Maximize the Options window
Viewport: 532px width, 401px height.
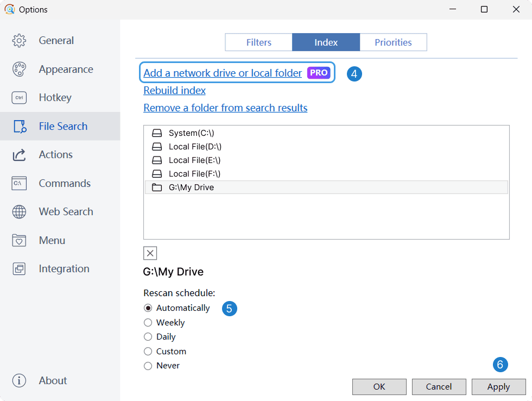tap(484, 9)
